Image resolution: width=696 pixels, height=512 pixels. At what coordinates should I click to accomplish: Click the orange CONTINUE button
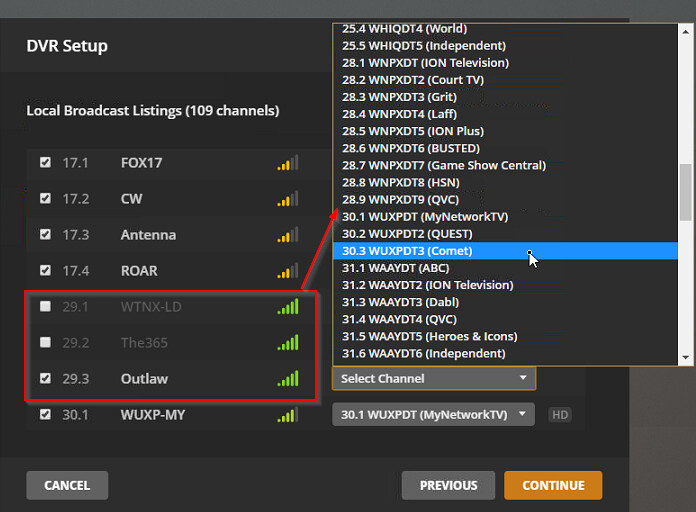tap(553, 485)
